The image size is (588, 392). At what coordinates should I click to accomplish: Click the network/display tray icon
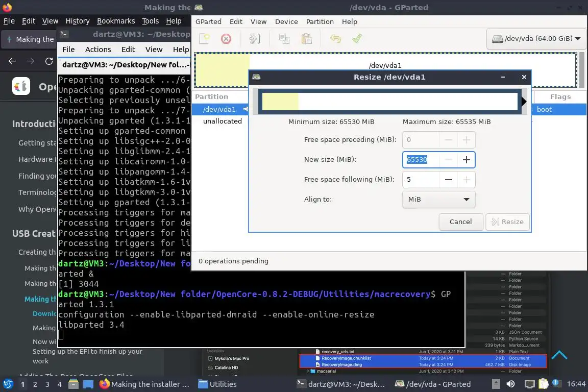[x=529, y=384]
